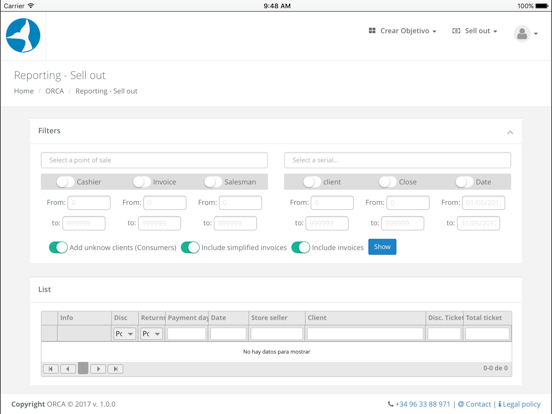Image resolution: width=552 pixels, height=414 pixels.
Task: Sort by Info column header
Action: pyautogui.click(x=84, y=318)
